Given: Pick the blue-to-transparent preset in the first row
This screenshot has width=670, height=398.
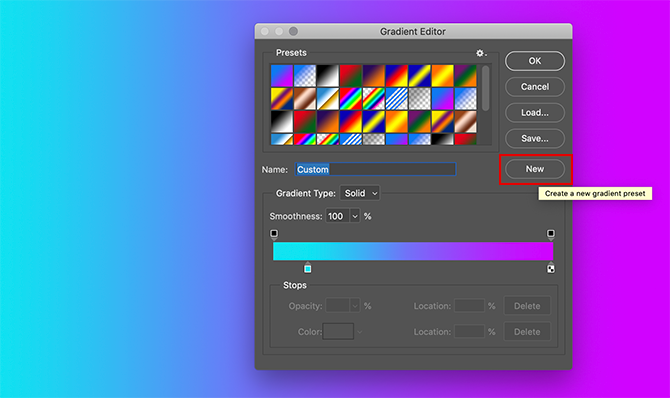Looking at the screenshot, I should [x=305, y=76].
